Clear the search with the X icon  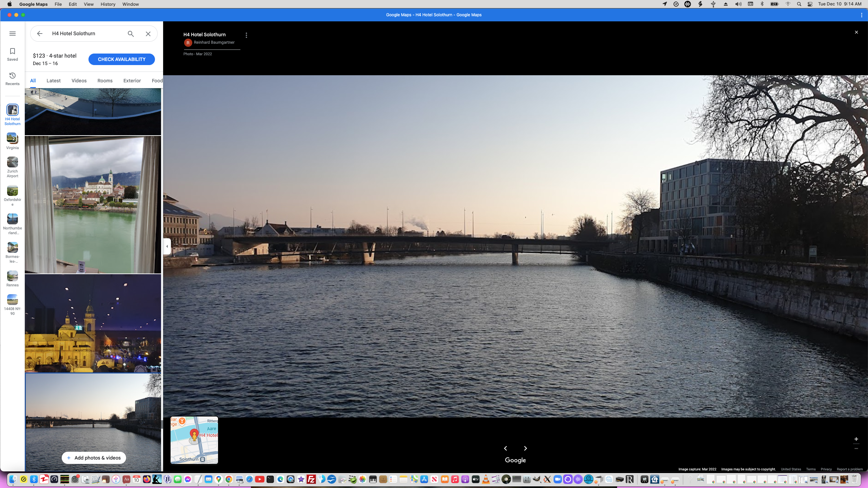coord(148,34)
